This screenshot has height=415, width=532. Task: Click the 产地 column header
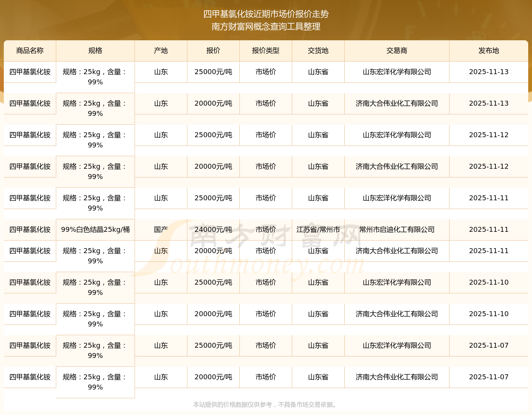tap(161, 51)
